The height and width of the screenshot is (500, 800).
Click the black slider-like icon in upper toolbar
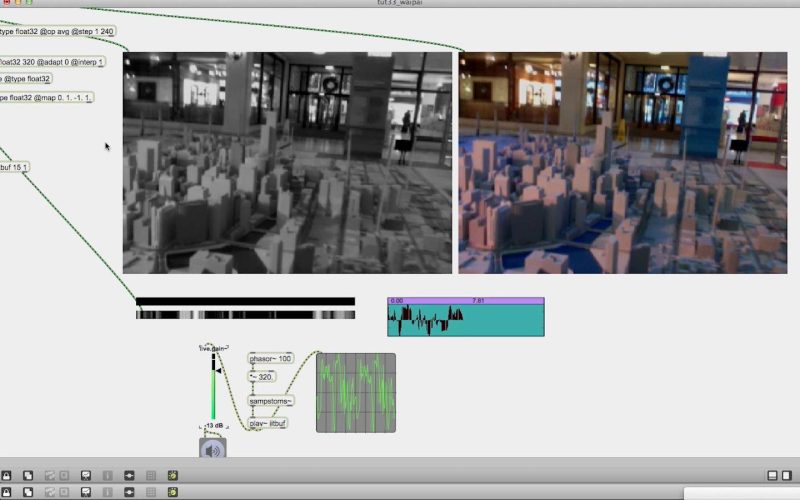(129, 475)
